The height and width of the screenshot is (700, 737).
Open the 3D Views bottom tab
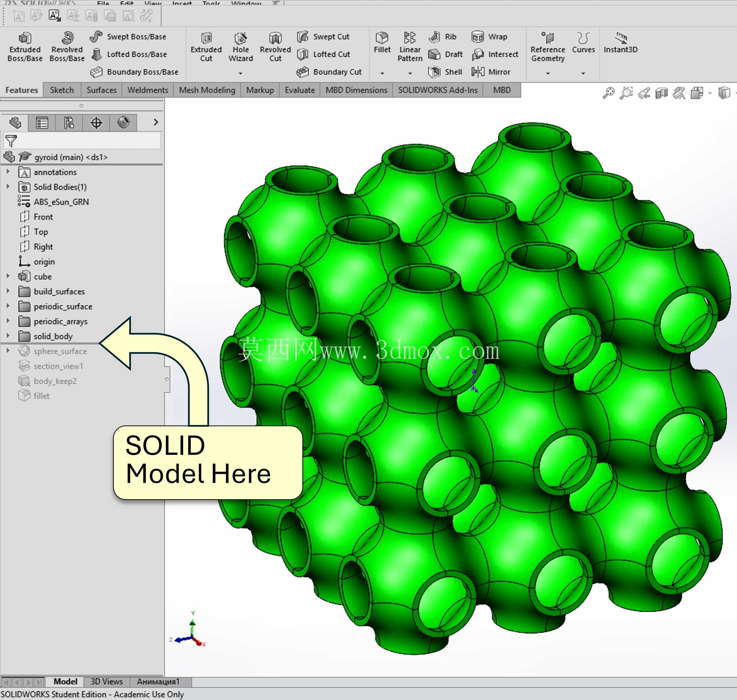[107, 682]
